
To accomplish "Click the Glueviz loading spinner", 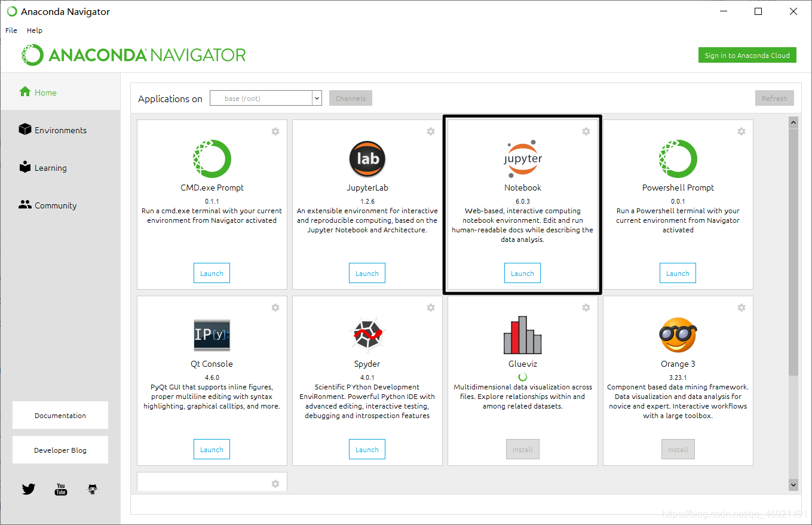I will tap(523, 377).
